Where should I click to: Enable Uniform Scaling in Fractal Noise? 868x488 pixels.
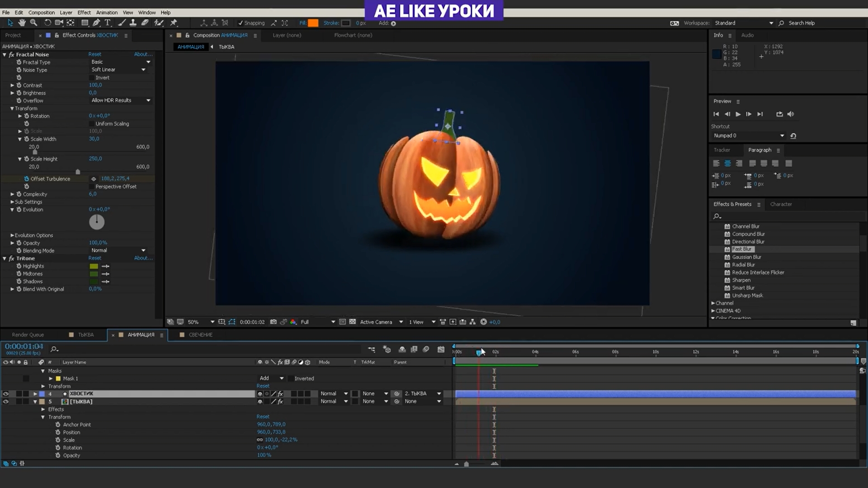(91, 123)
